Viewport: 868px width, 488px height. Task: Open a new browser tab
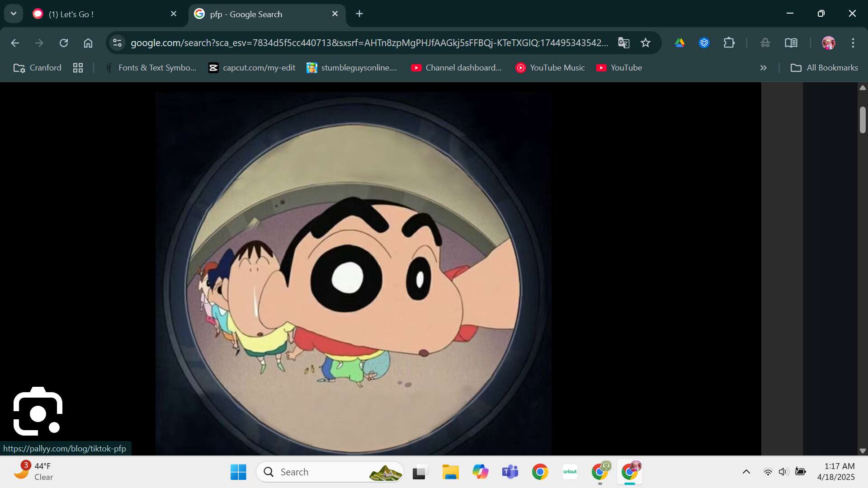359,14
